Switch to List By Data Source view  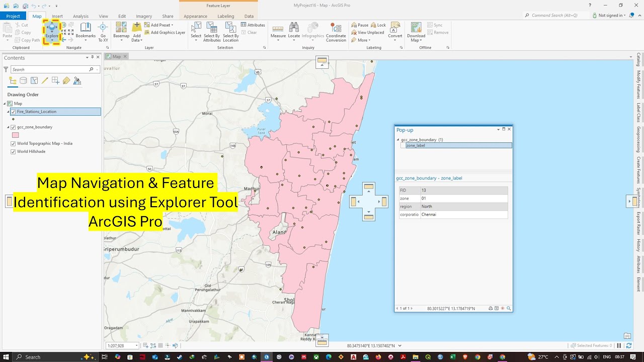(x=23, y=80)
